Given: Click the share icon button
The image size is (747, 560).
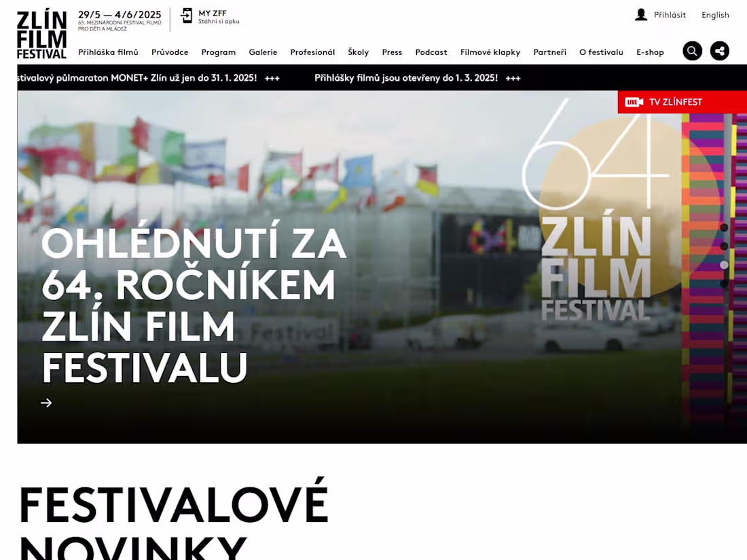Looking at the screenshot, I should coord(719,51).
